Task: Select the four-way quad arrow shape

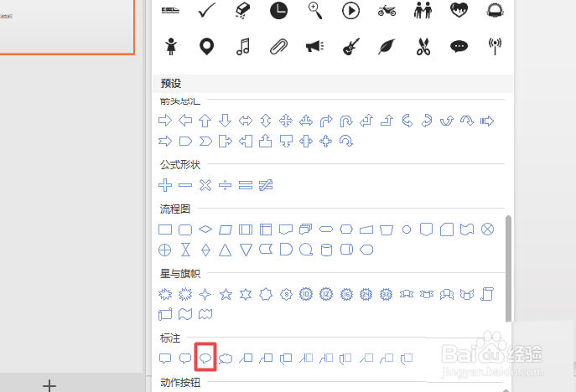Action: 286,121
